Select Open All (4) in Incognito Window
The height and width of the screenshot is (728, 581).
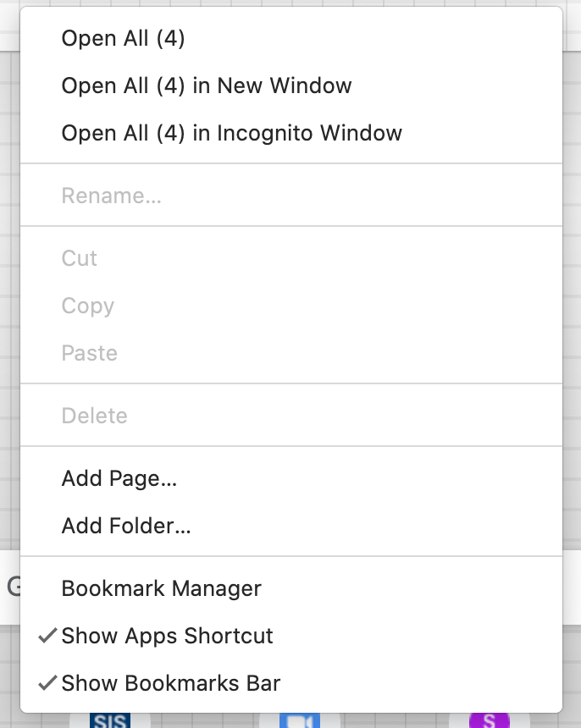[232, 133]
